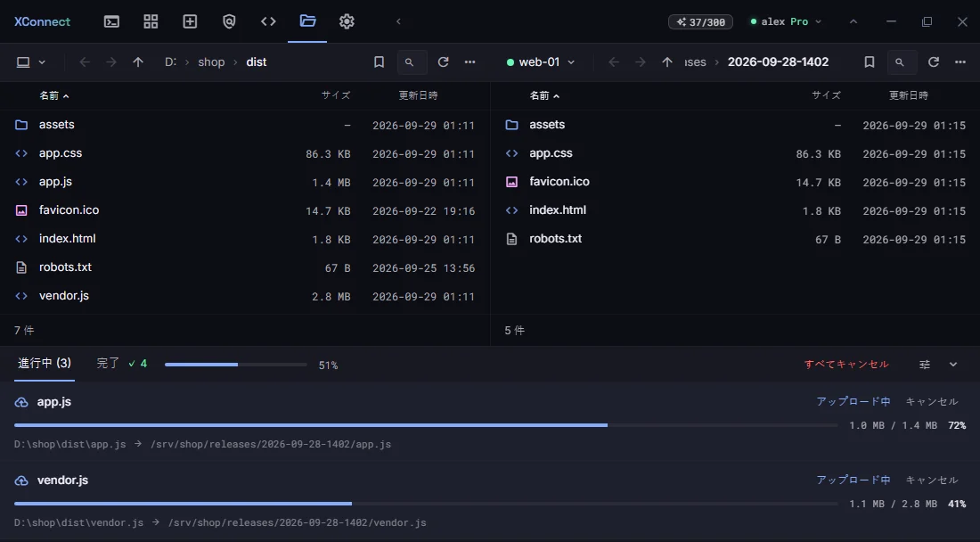The height and width of the screenshot is (542, 980).
Task: Refresh the local pane listing
Action: [x=443, y=62]
